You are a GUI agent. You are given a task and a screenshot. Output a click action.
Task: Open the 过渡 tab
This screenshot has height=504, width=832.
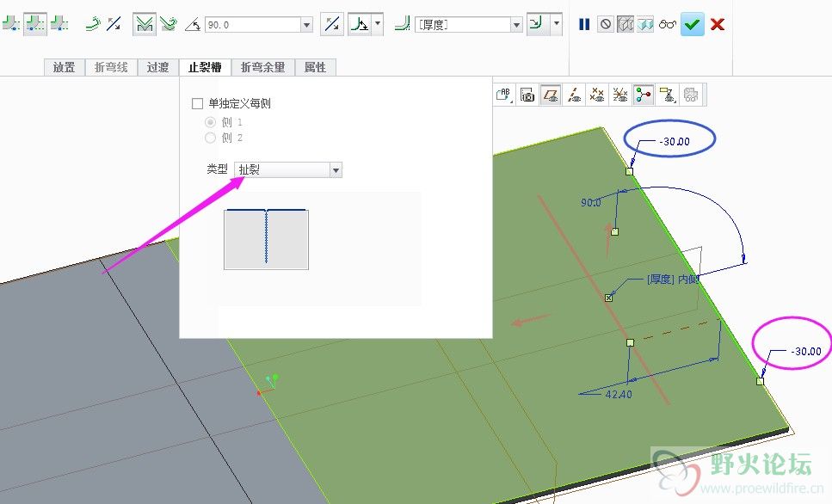tap(157, 67)
